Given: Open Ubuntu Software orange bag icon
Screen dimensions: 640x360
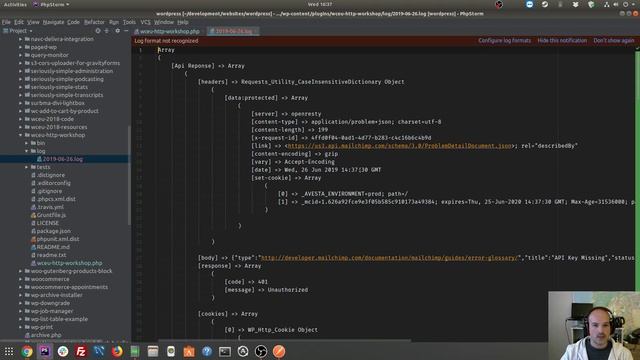Looking at the screenshot, I should click(x=189, y=351).
